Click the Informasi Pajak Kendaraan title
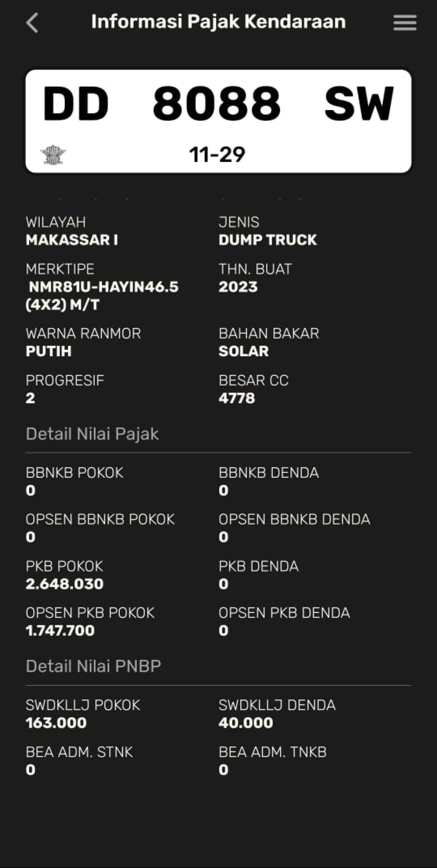The width and height of the screenshot is (437, 868). tap(218, 22)
